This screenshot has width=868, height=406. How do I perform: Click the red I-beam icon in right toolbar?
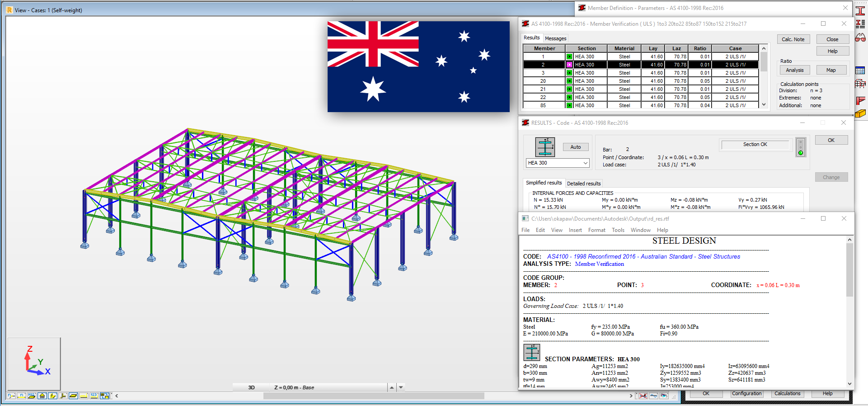[x=860, y=10]
